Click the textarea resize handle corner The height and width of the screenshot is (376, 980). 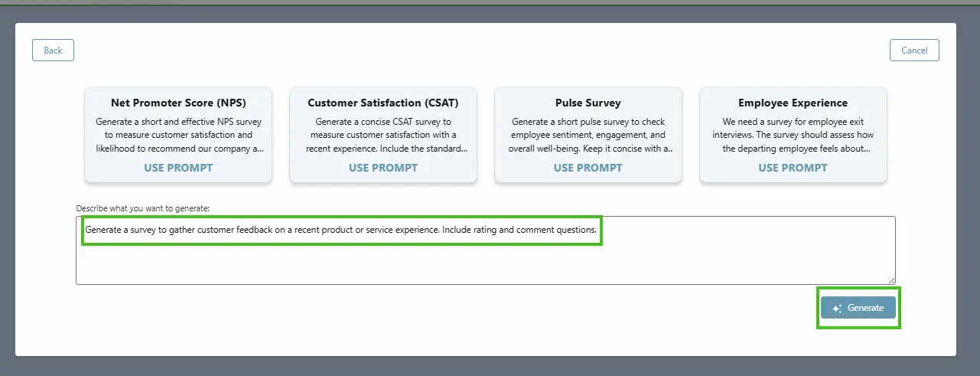click(891, 281)
